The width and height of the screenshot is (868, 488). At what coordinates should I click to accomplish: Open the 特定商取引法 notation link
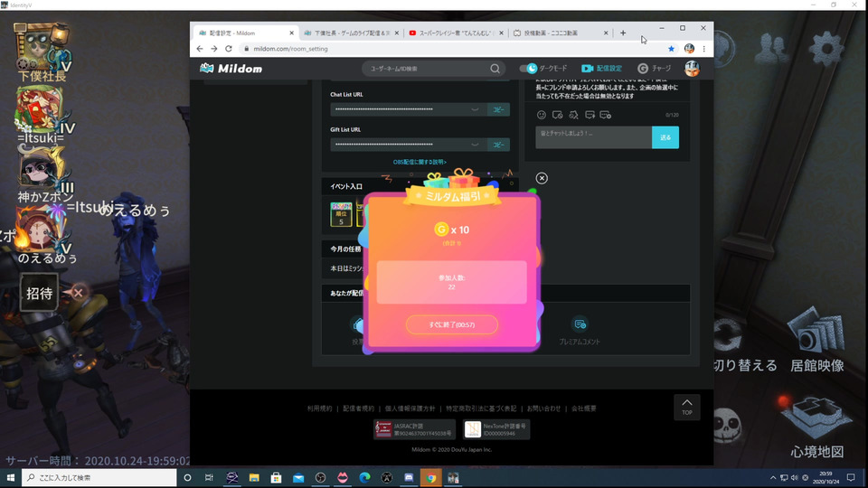481,408
